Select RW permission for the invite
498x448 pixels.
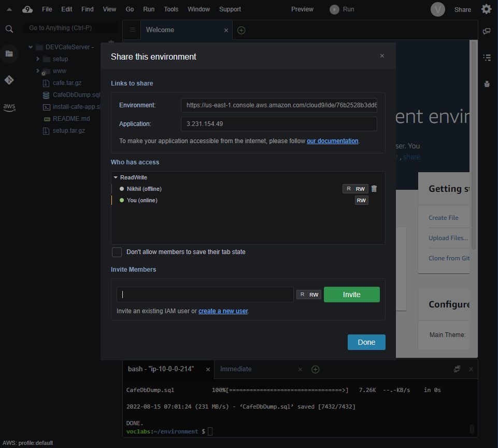(x=314, y=295)
